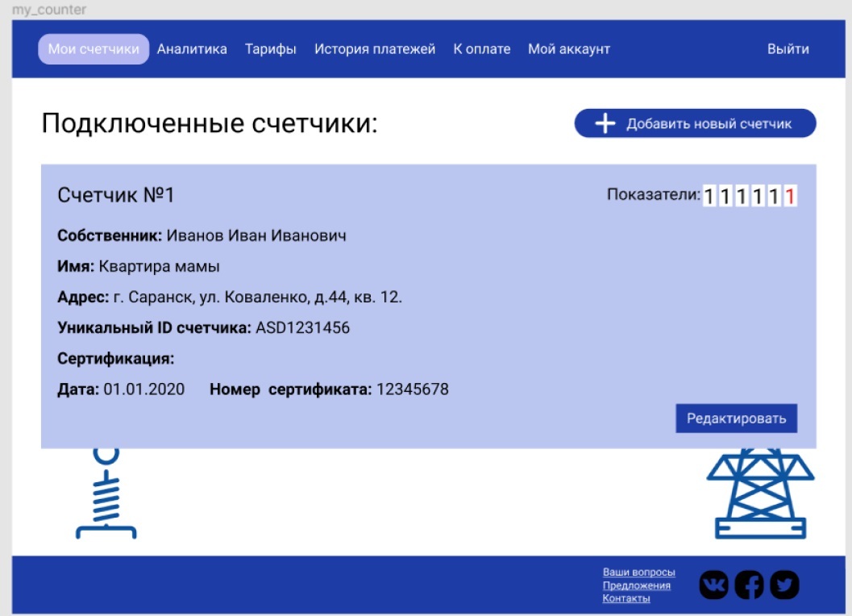
Task: Open the Контакты footer link
Action: point(626,598)
